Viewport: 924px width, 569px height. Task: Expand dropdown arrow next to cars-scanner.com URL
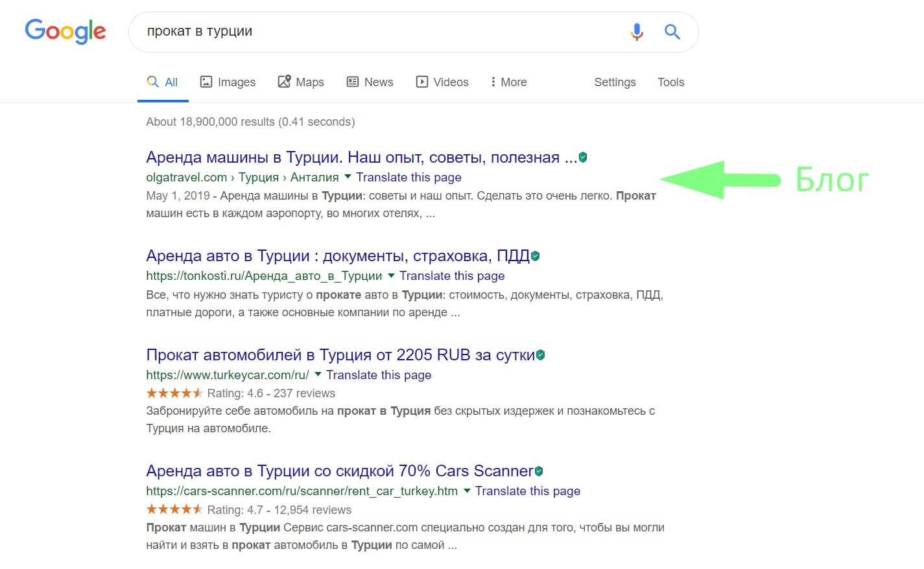coord(467,491)
